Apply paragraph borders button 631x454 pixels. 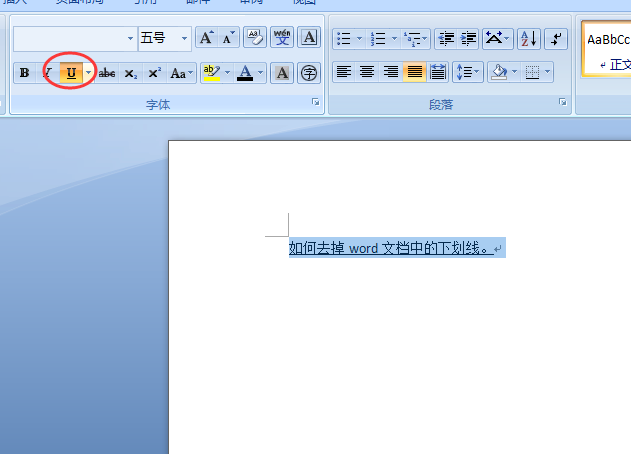click(x=532, y=72)
